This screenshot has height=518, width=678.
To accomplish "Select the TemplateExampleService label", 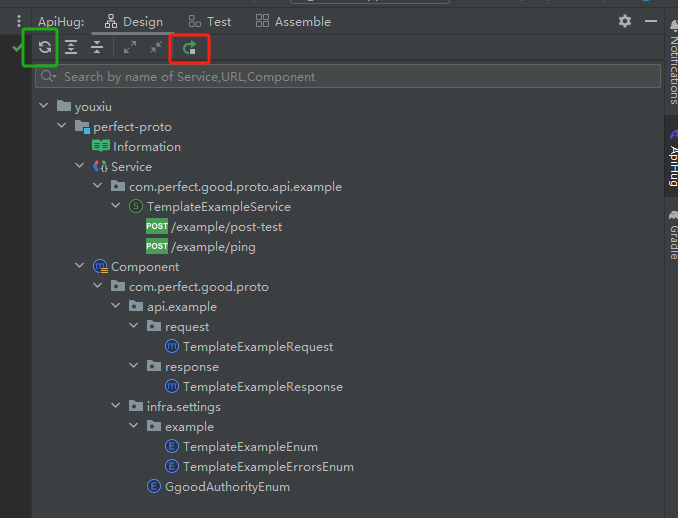I will point(218,207).
